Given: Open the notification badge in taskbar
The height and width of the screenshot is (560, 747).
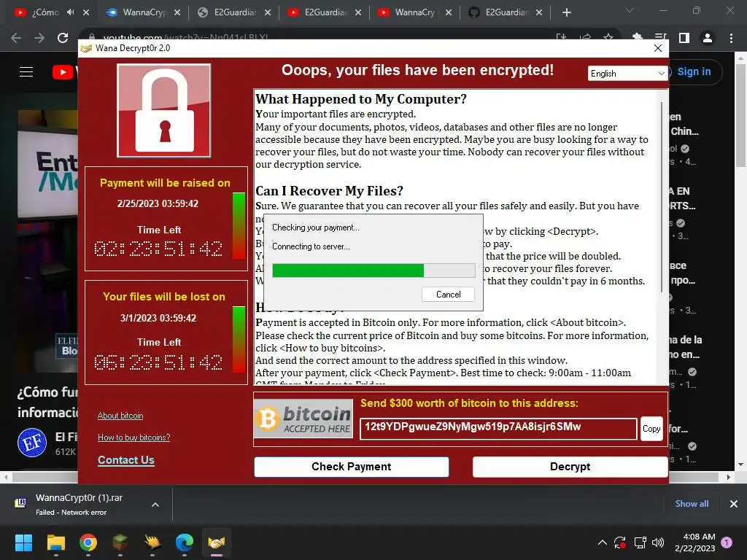Looking at the screenshot, I should tap(727, 542).
